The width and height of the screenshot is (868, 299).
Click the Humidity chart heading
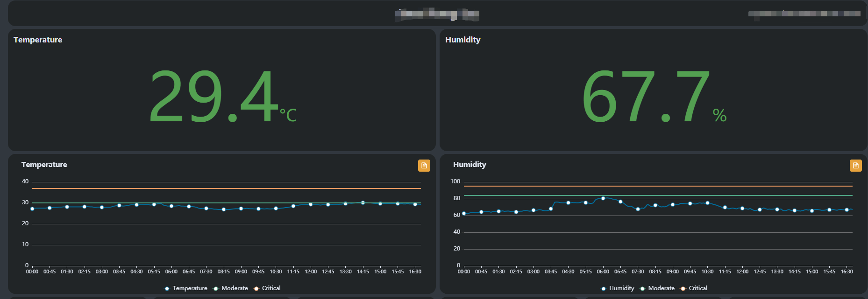pos(470,165)
